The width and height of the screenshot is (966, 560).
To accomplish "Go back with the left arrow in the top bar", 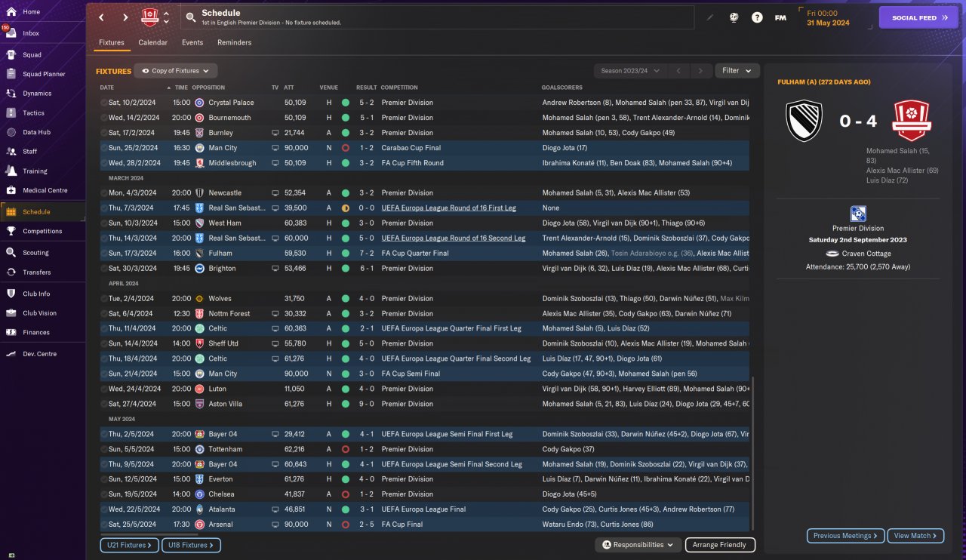I will pyautogui.click(x=102, y=17).
